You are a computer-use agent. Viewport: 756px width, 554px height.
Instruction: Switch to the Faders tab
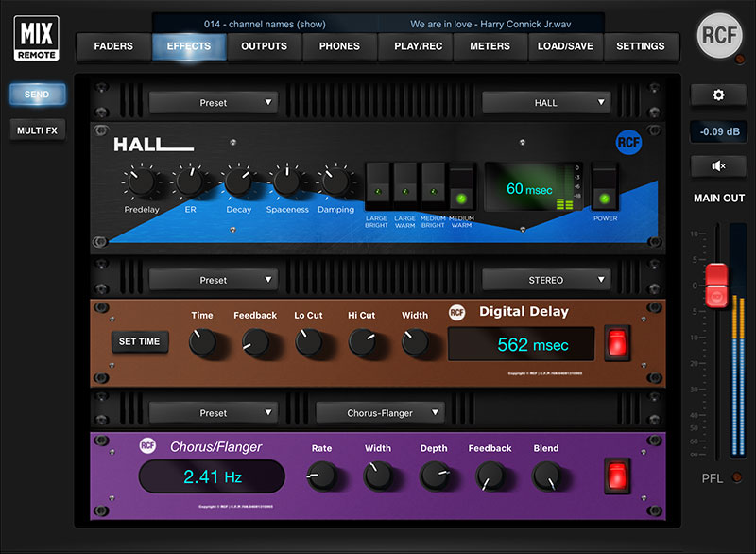(113, 46)
